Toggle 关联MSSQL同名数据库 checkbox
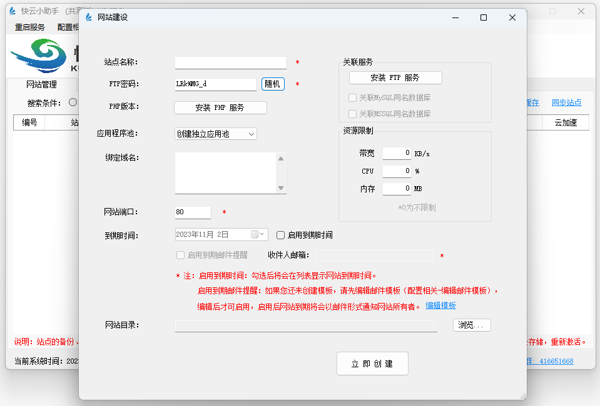Image resolution: width=600 pixels, height=406 pixels. [352, 114]
